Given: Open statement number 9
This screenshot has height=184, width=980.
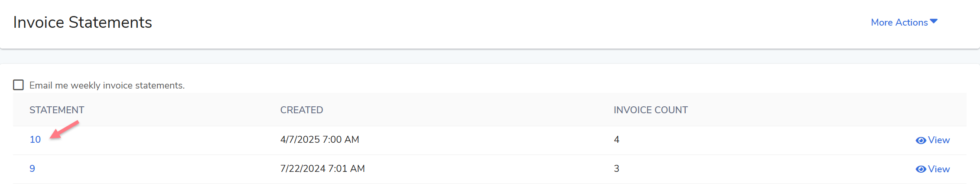Looking at the screenshot, I should pos(32,169).
